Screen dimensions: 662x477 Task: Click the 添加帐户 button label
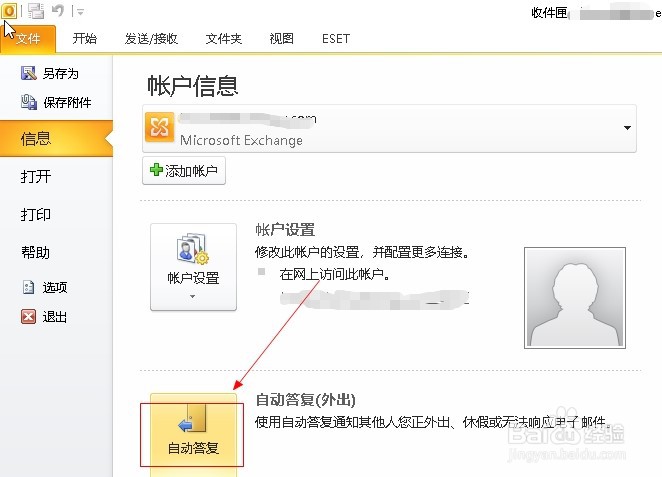pyautogui.click(x=191, y=171)
